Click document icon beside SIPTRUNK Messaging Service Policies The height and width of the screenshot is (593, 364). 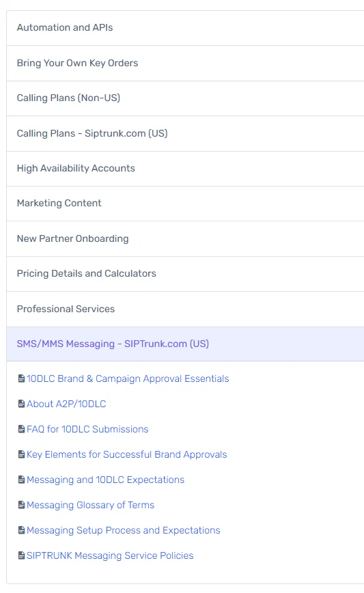pyautogui.click(x=22, y=555)
